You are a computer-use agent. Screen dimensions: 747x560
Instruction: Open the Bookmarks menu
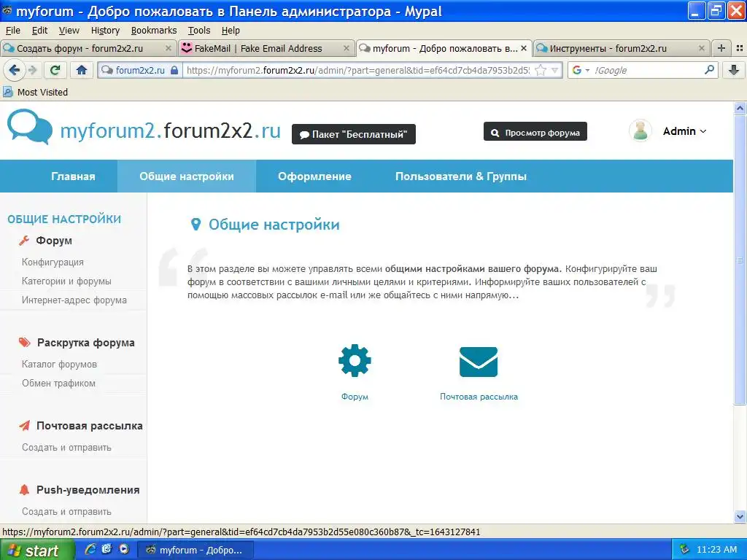pos(154,31)
